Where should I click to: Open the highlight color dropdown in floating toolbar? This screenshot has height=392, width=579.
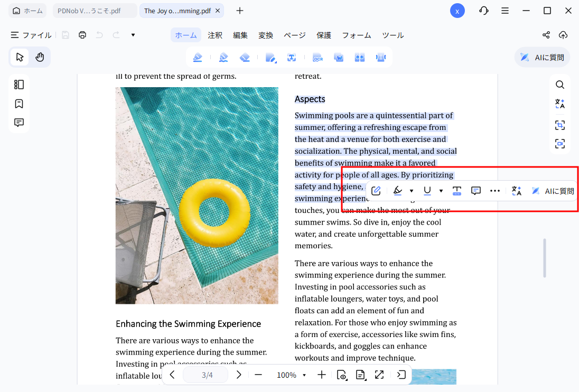click(x=411, y=190)
